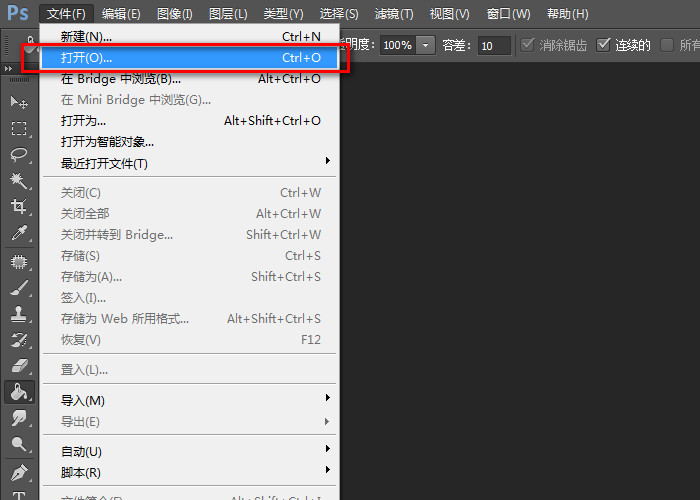Choose 打开为... menu item

point(189,121)
